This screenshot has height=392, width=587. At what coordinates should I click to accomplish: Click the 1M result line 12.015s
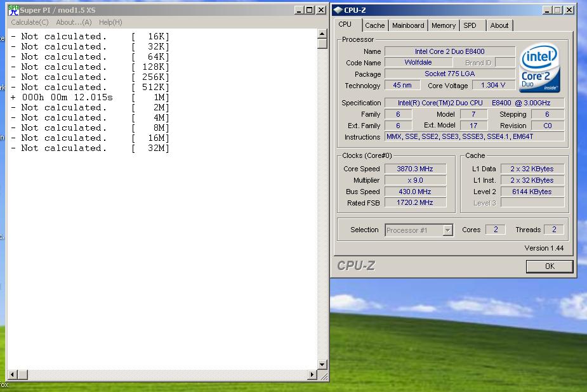90,98
